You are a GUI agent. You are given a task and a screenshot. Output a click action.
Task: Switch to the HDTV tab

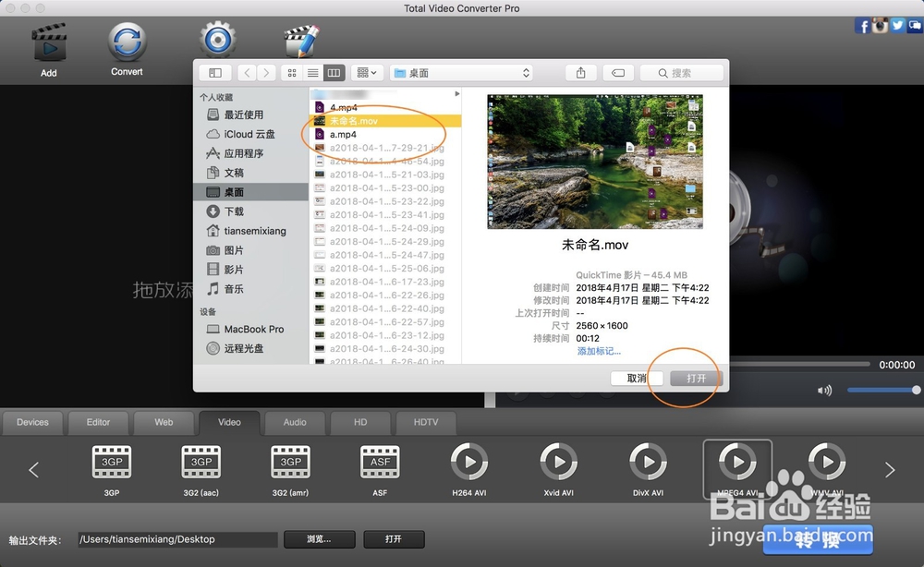click(x=426, y=422)
